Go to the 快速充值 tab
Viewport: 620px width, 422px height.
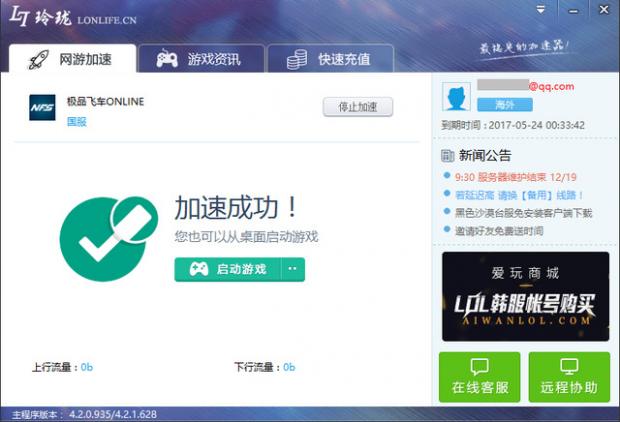(330, 59)
